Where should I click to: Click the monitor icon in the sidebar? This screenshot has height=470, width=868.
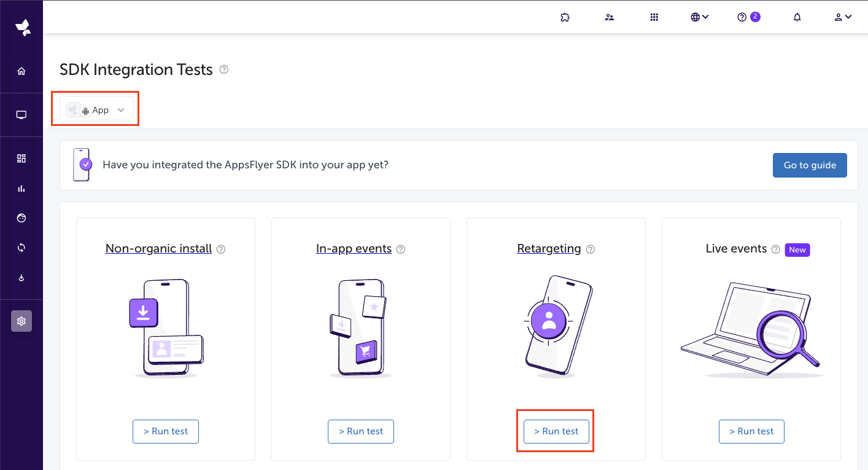coord(21,115)
